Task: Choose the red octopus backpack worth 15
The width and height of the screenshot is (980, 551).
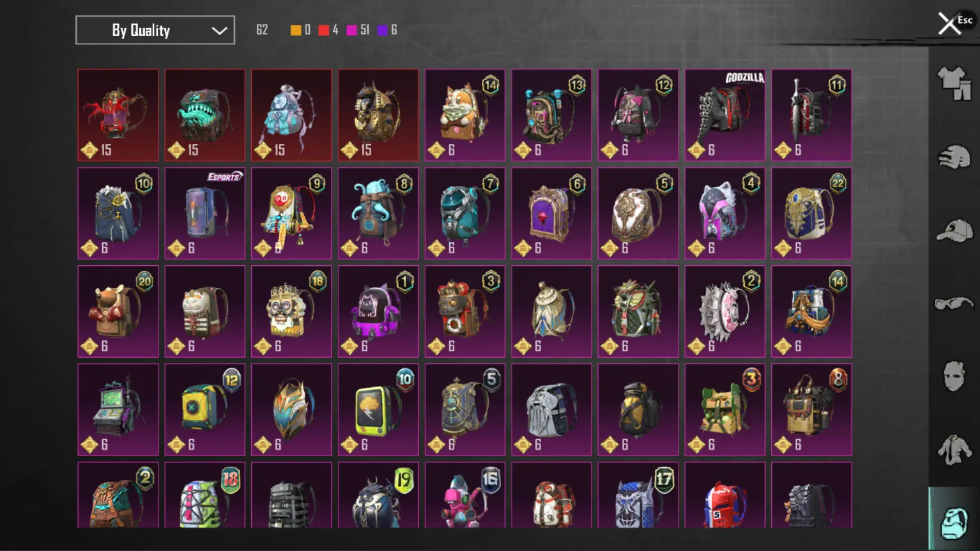Action: pyautogui.click(x=118, y=115)
